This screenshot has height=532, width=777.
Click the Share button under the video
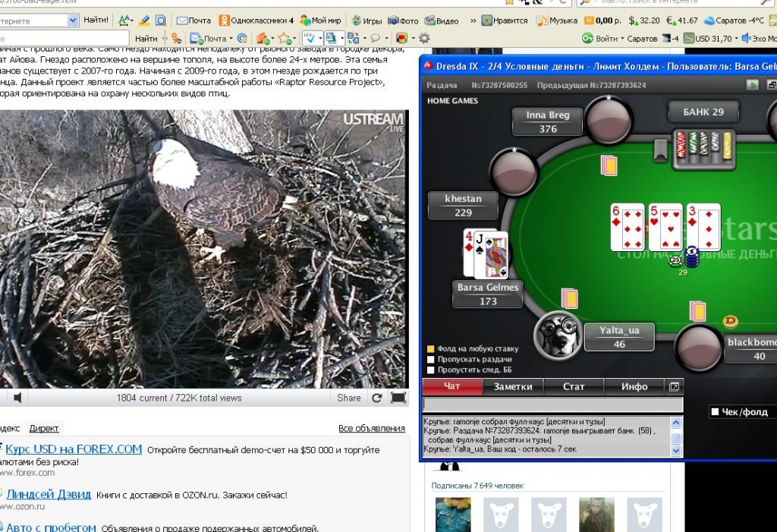(349, 397)
